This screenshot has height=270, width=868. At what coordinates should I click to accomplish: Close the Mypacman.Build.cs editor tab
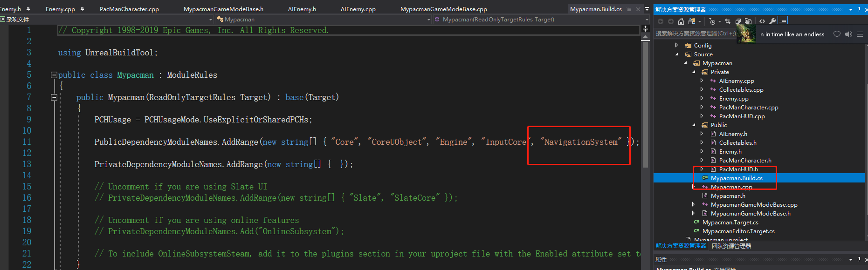[638, 9]
